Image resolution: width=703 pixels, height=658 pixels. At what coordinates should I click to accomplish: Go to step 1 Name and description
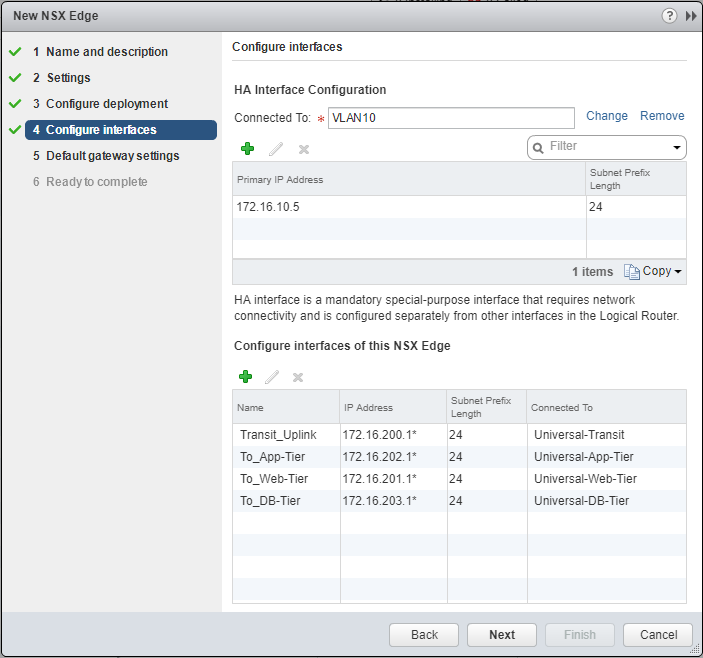[106, 52]
